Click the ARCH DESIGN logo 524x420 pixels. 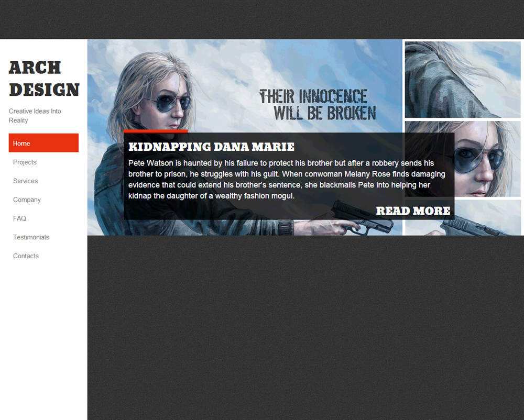44,79
